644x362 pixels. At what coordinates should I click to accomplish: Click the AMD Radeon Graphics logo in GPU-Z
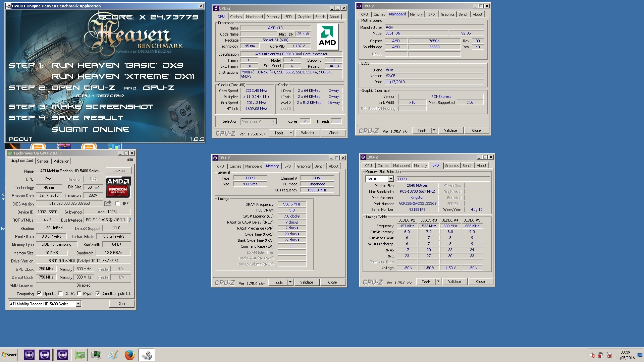pyautogui.click(x=118, y=187)
